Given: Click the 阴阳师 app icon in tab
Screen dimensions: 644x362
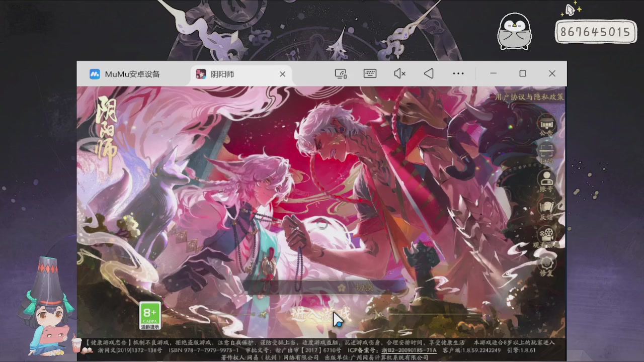Looking at the screenshot, I should [201, 74].
